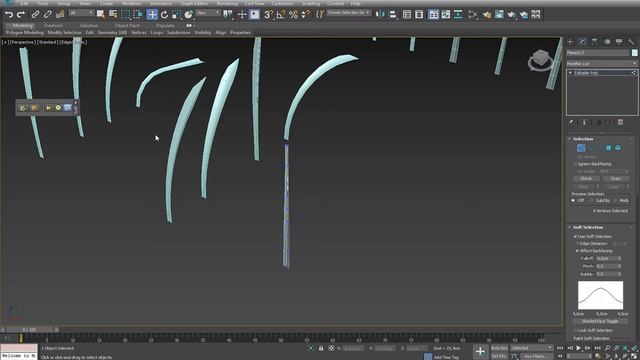The image size is (640, 360).
Task: Open Curve Editor icon in toolbar
Action: pyautogui.click(x=446, y=15)
